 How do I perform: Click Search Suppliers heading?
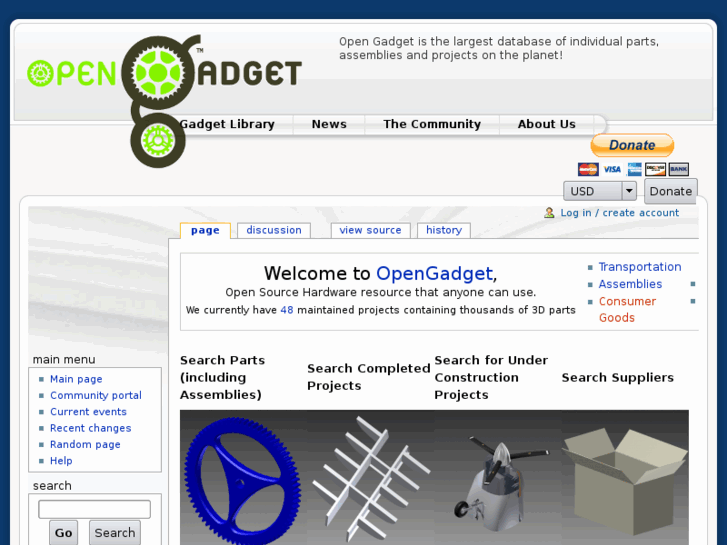618,378
